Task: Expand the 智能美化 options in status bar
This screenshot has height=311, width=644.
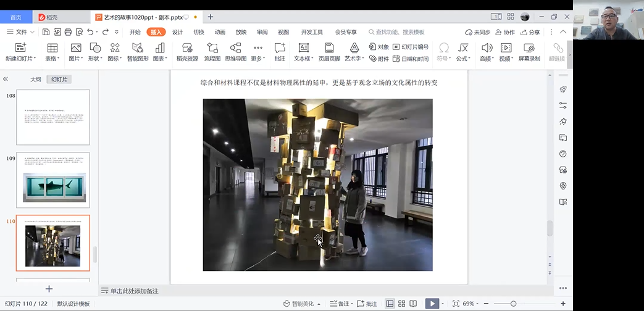Action: click(319, 304)
